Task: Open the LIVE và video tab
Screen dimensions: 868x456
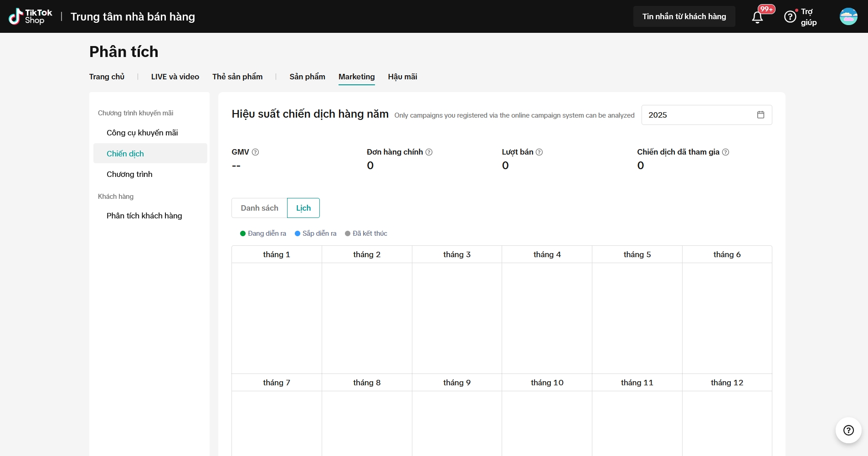Action: 175,77
